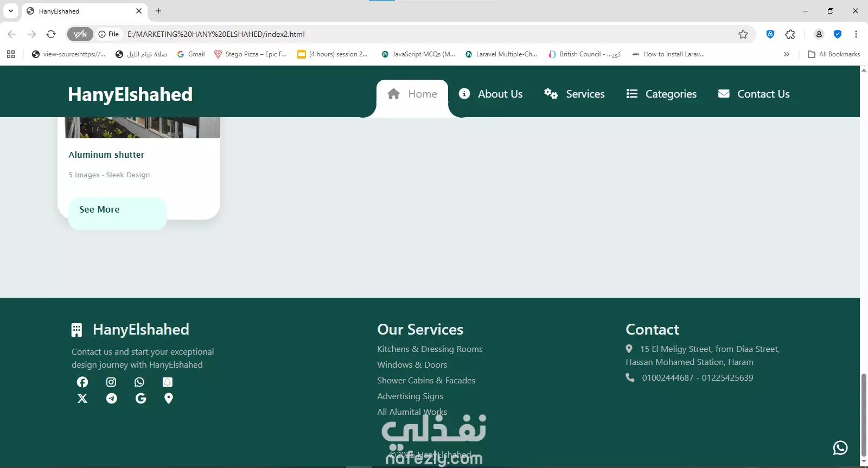This screenshot has width=868, height=468.
Task: Open the British Council bookmark
Action: click(x=584, y=54)
